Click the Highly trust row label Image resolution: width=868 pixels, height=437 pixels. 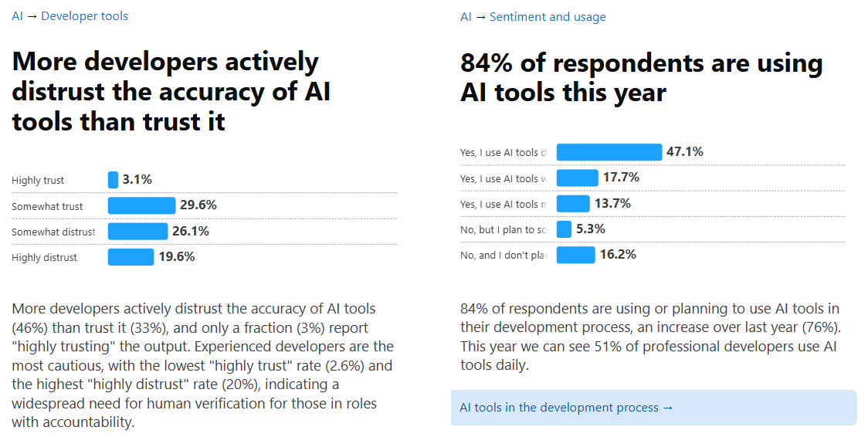(x=38, y=181)
